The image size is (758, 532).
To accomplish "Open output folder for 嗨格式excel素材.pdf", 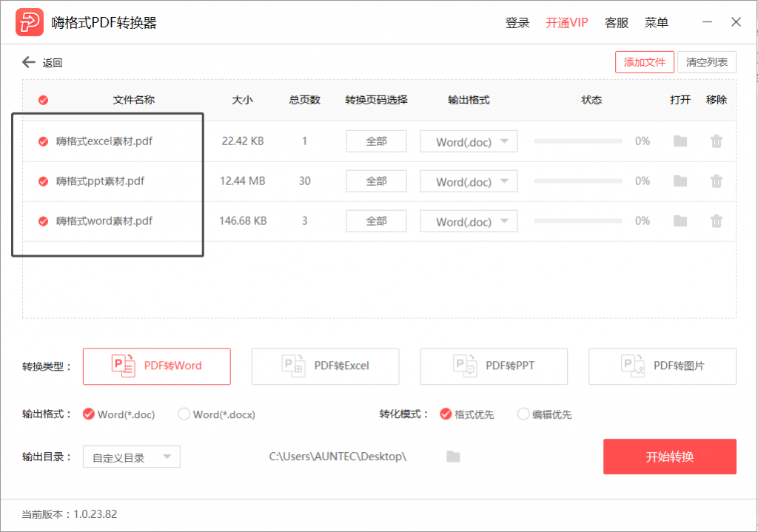I will pyautogui.click(x=680, y=141).
